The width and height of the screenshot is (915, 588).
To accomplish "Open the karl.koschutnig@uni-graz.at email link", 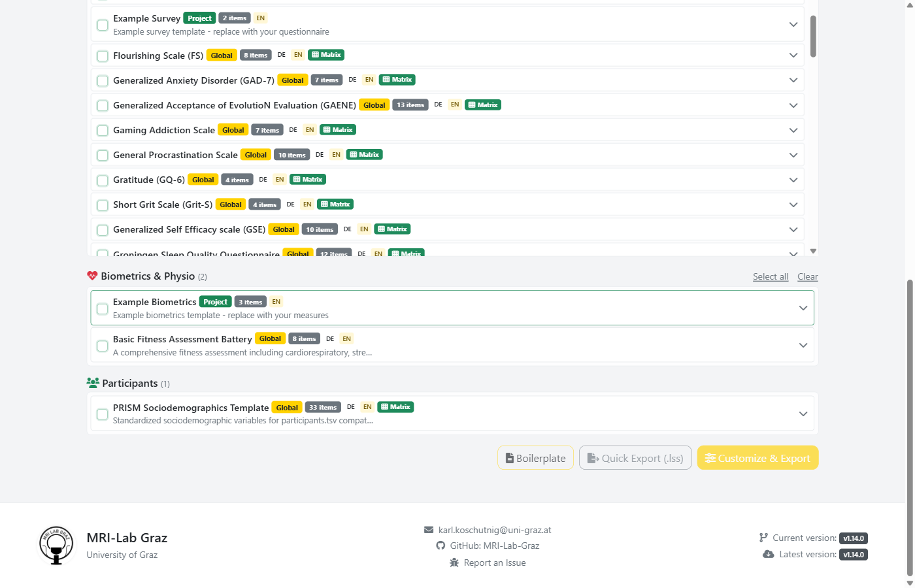I will pos(495,530).
